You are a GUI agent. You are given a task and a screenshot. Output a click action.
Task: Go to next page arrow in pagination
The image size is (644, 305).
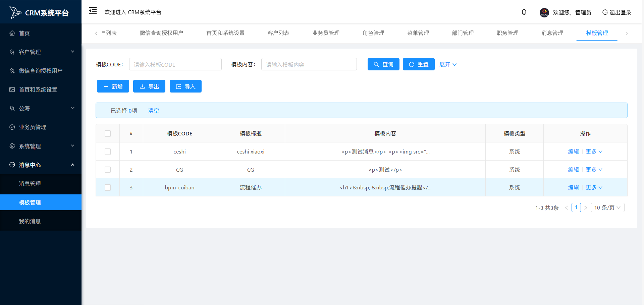pyautogui.click(x=586, y=208)
